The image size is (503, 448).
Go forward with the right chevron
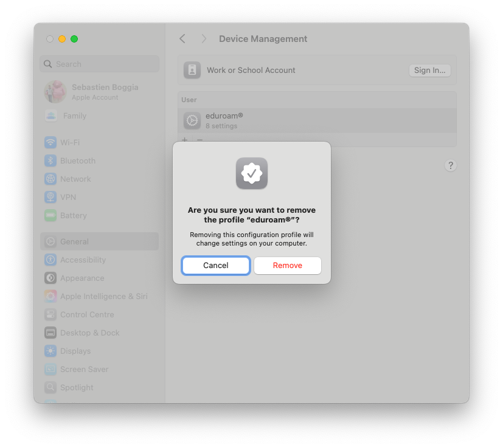click(204, 39)
